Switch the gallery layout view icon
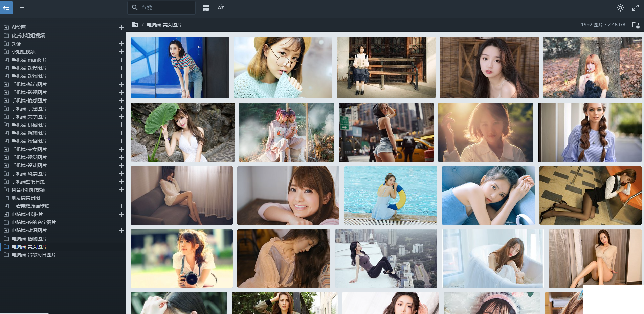This screenshot has height=314, width=644. click(206, 7)
